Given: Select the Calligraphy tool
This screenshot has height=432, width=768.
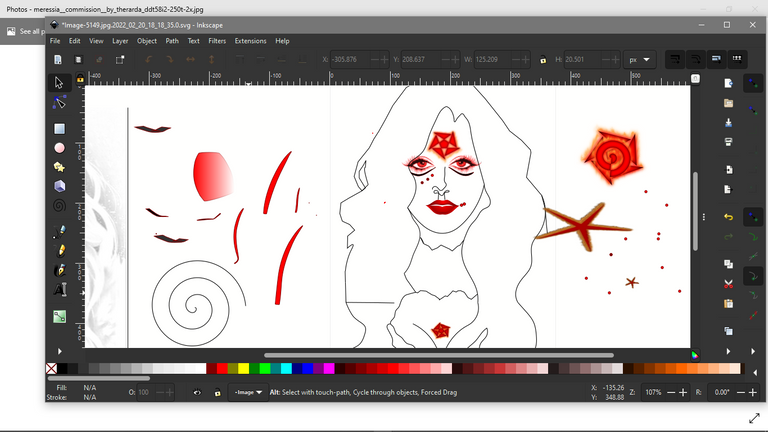Looking at the screenshot, I should pos(59,270).
